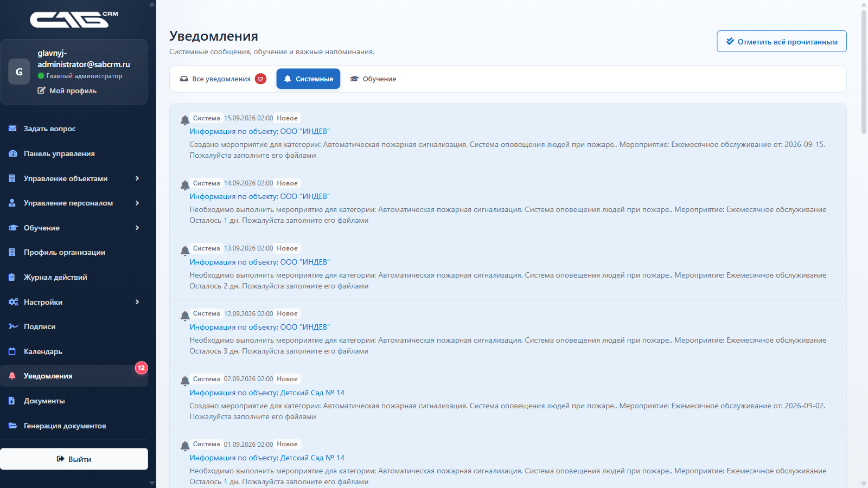
Task: Open the Обучение notifications tab
Action: [373, 79]
